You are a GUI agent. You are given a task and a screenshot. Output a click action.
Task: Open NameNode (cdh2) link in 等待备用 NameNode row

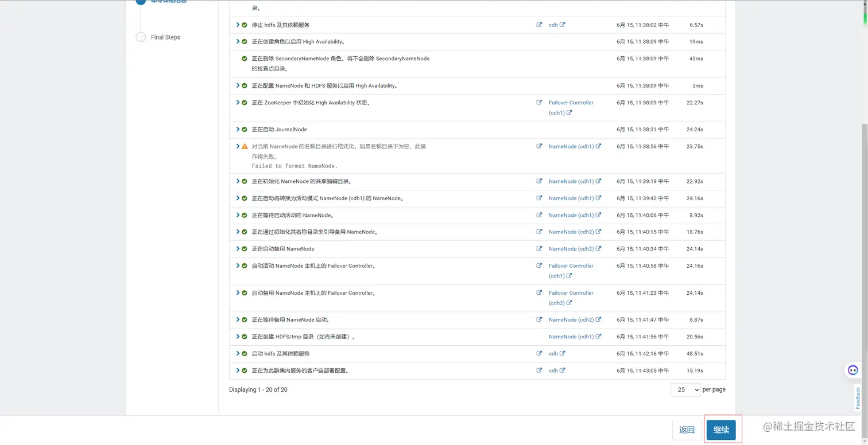click(x=575, y=319)
